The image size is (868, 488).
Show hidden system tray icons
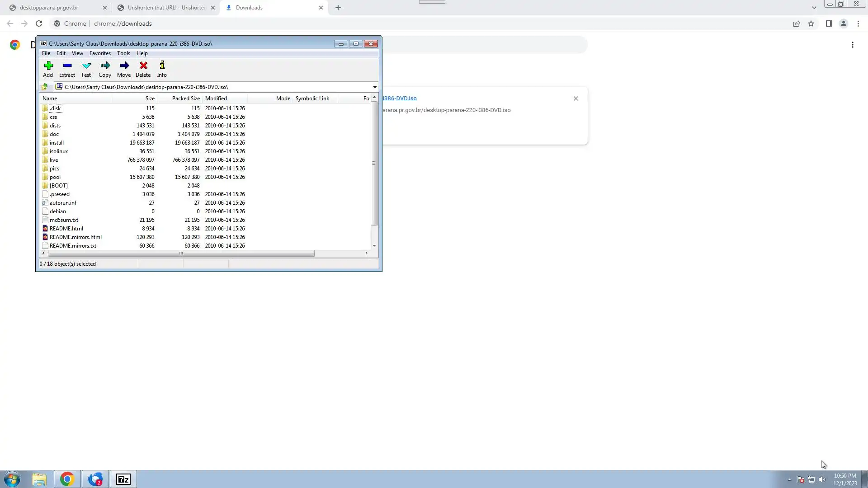point(789,479)
